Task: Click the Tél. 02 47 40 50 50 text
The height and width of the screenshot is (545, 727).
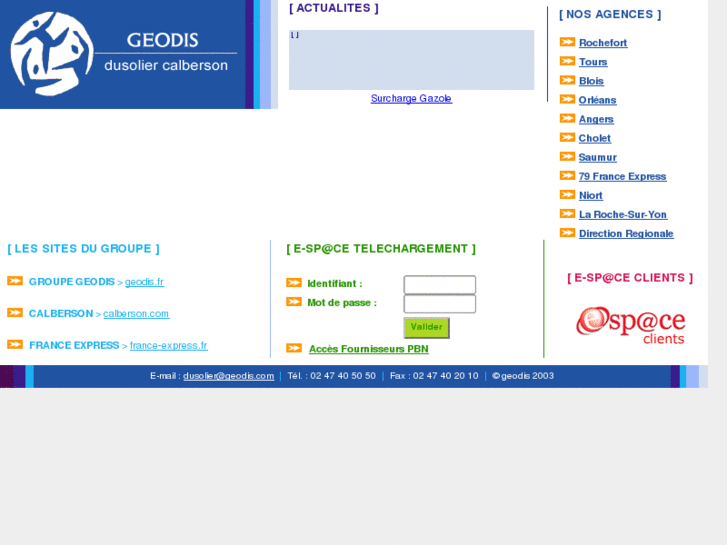Action: (x=332, y=376)
